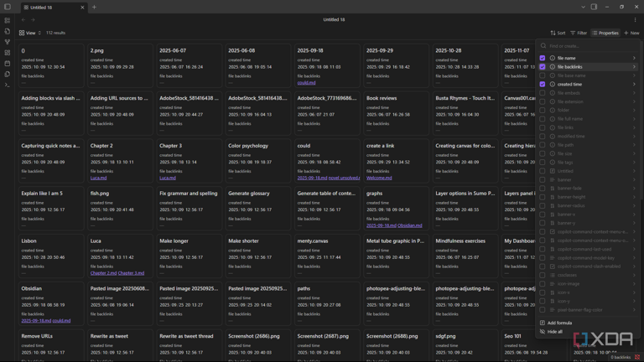Click the type icon beside file name

tap(553, 59)
